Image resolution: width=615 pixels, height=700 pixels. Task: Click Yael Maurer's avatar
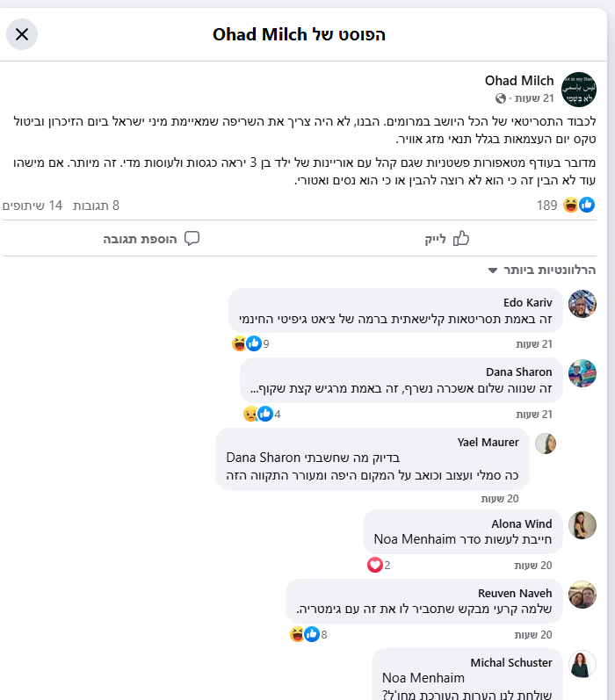click(546, 444)
